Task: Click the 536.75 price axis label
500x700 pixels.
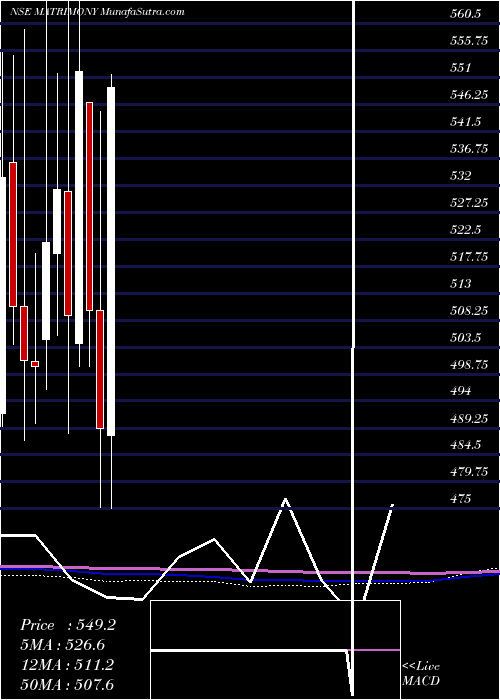Action: (468, 149)
